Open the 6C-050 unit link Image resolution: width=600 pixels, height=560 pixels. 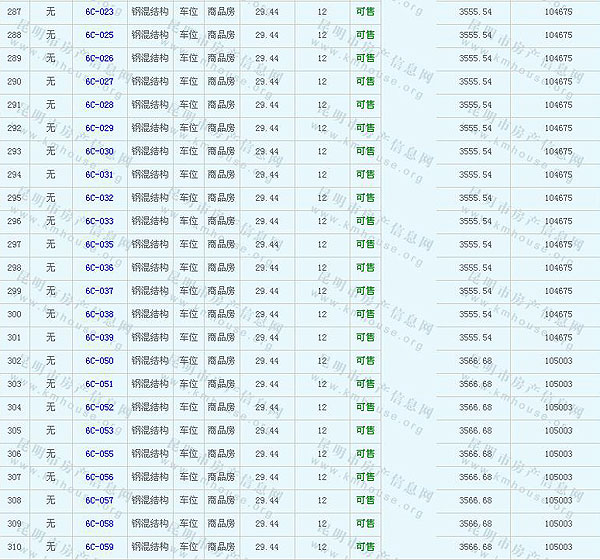[99, 360]
